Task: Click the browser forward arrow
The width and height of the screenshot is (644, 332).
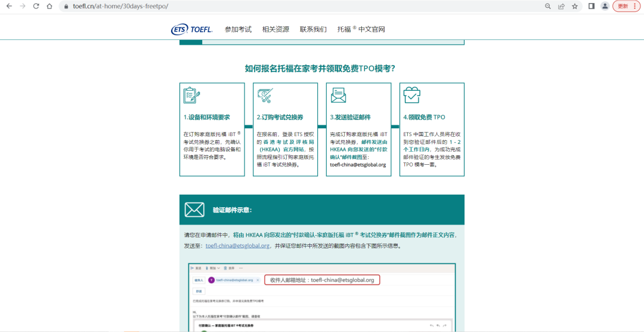Action: tap(23, 6)
